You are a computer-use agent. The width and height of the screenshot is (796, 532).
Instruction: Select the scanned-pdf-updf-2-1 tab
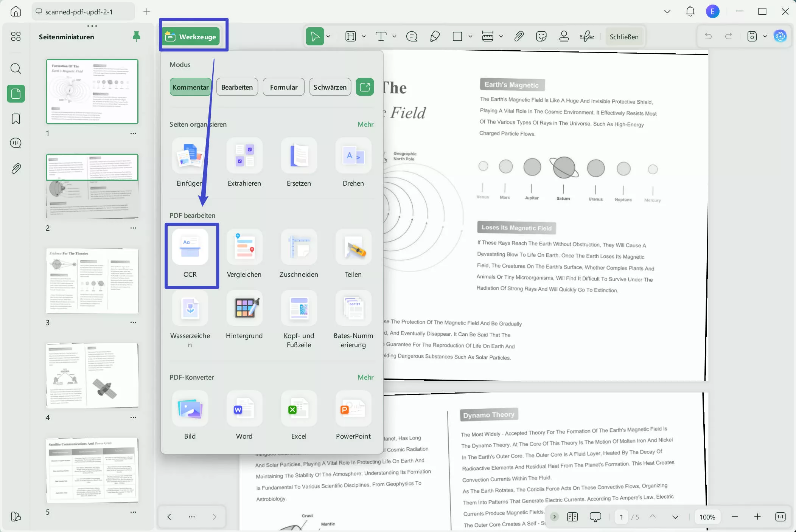pyautogui.click(x=79, y=12)
